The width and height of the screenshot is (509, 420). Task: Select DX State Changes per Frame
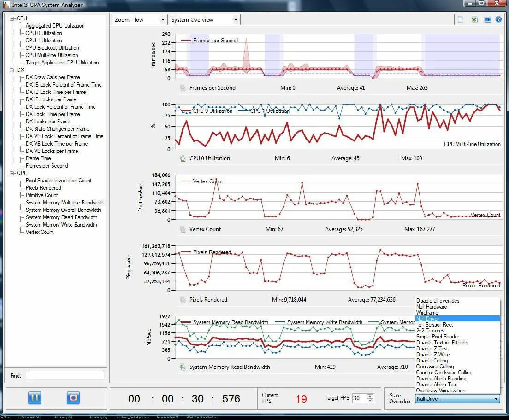click(x=58, y=129)
